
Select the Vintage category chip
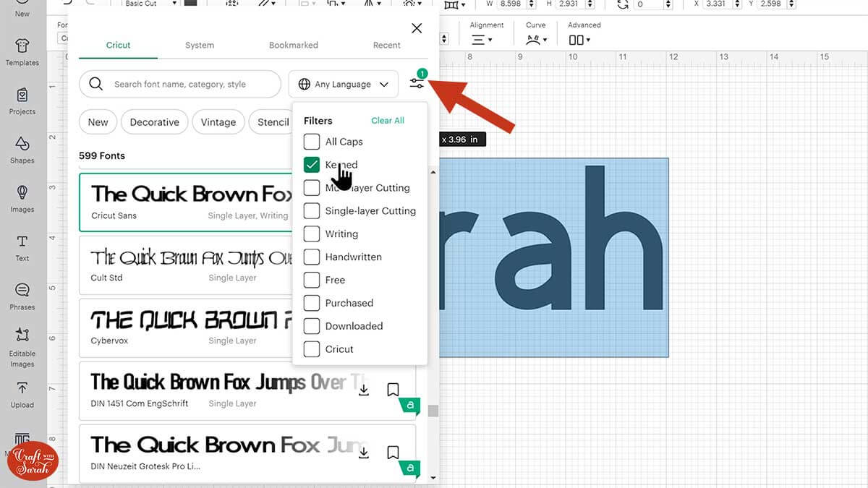pyautogui.click(x=218, y=122)
